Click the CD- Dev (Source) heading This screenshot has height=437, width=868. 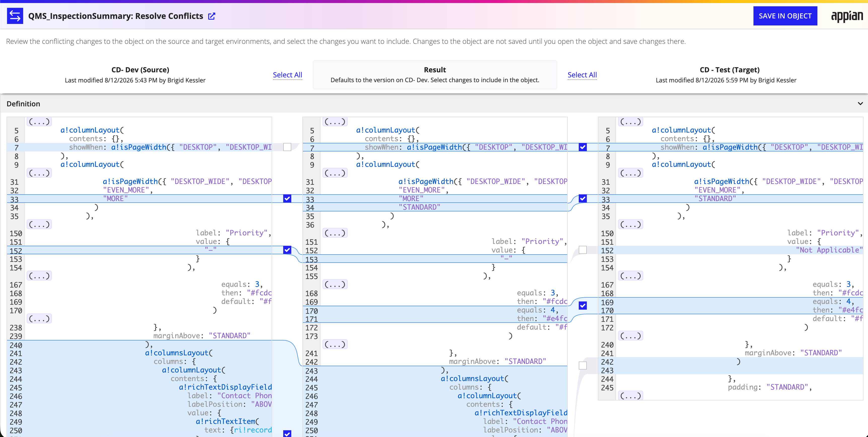140,70
